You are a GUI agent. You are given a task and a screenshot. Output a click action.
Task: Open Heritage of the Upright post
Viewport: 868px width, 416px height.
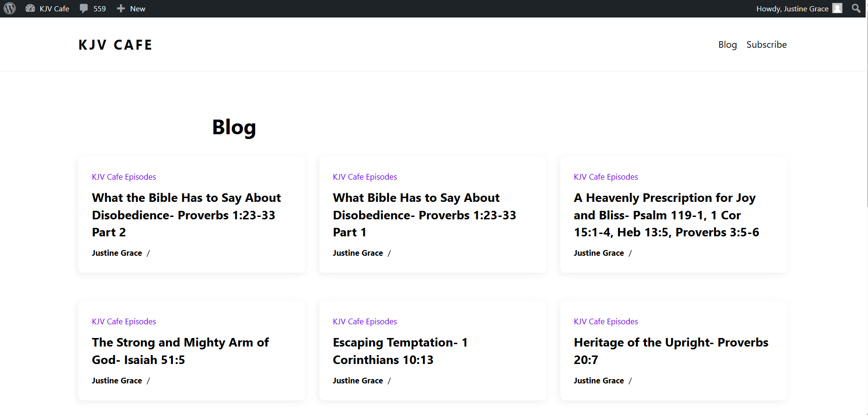point(670,351)
